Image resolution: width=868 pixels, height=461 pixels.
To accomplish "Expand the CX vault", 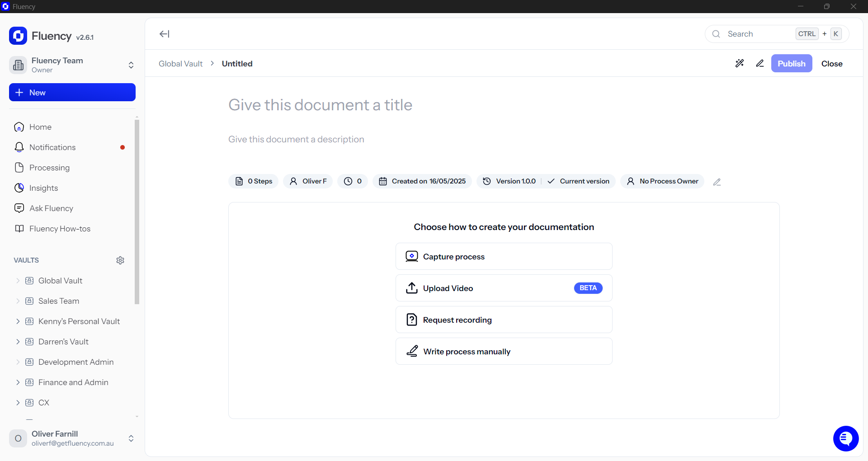I will [18, 403].
